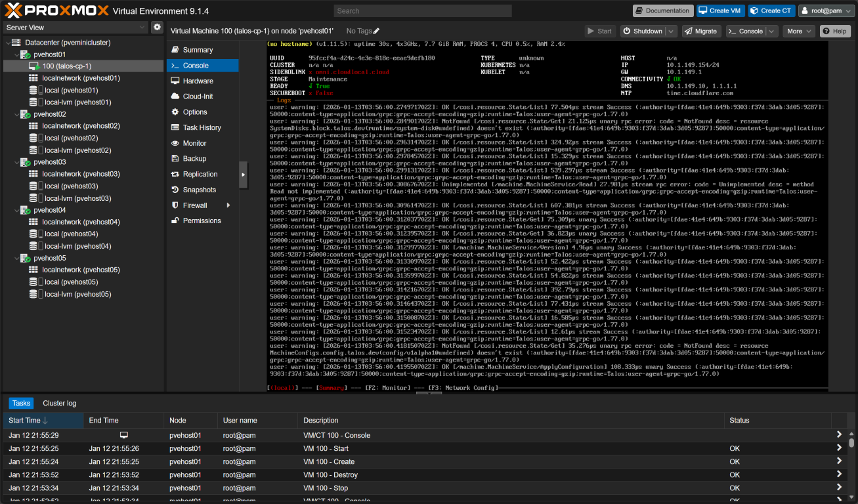Image resolution: width=858 pixels, height=504 pixels.
Task: Click the Create VM button
Action: 719,10
